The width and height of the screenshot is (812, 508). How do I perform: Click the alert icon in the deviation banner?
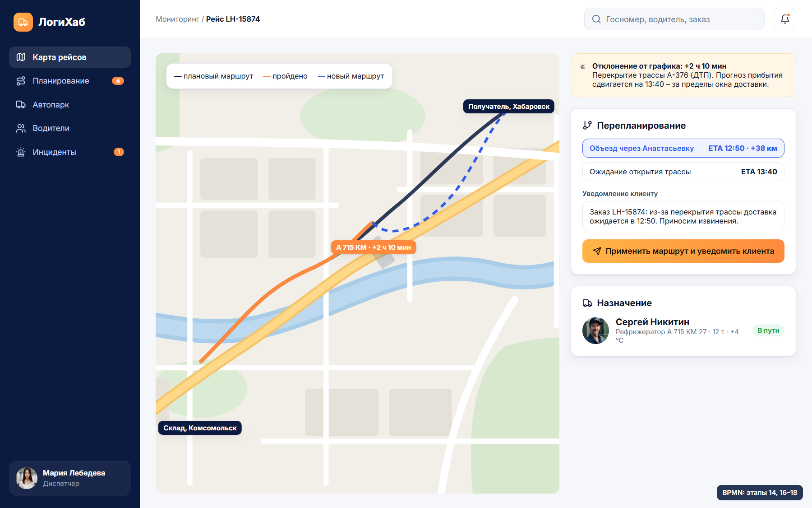583,66
